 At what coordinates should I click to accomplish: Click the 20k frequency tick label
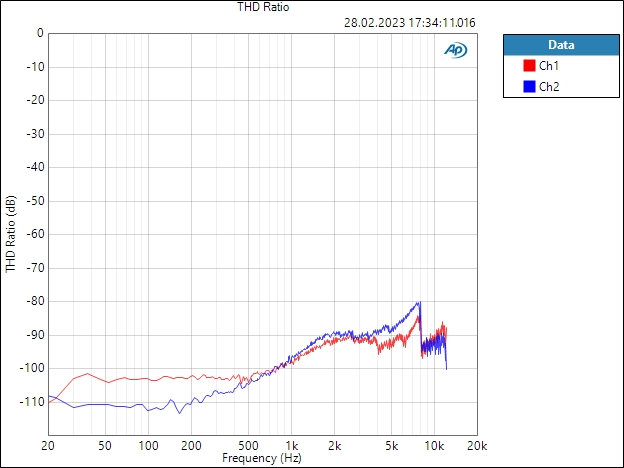[x=477, y=446]
